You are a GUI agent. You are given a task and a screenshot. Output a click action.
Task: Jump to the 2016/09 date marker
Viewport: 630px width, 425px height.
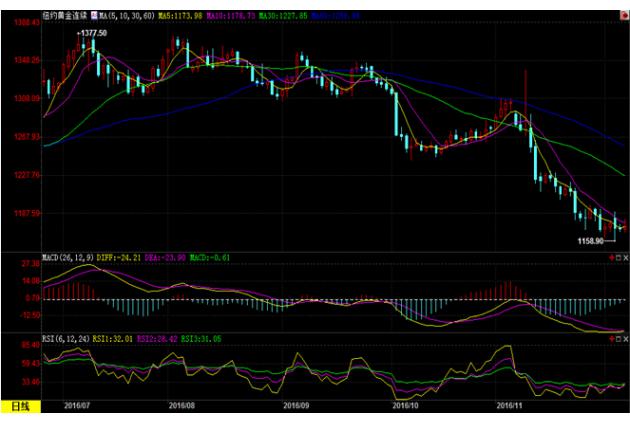(x=297, y=406)
